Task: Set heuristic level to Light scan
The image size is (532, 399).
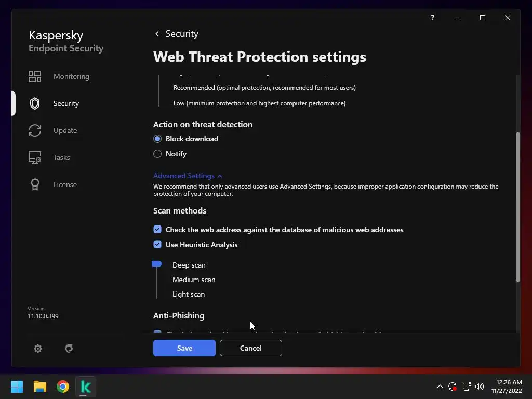Action: point(189,294)
